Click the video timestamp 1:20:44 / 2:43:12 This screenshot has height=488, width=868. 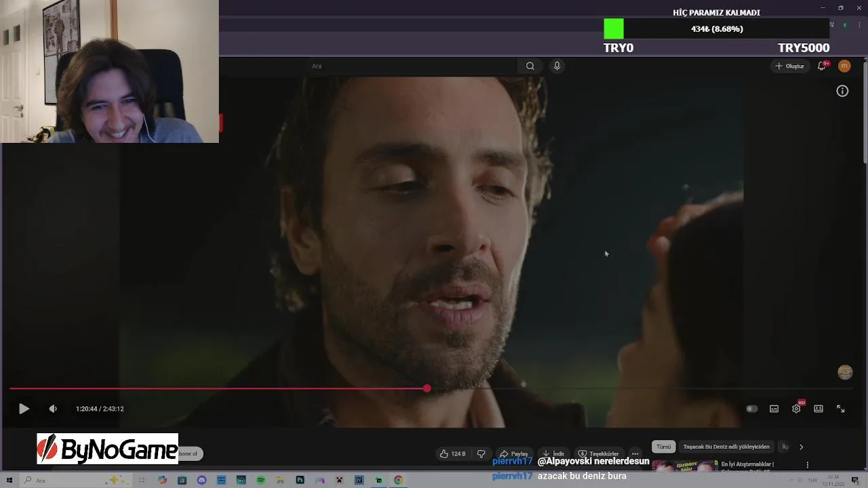(100, 409)
